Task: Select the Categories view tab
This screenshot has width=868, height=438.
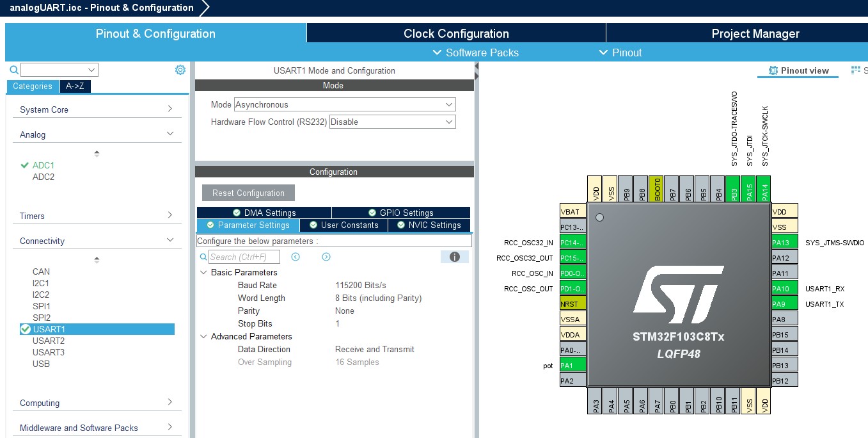Action: [x=33, y=86]
